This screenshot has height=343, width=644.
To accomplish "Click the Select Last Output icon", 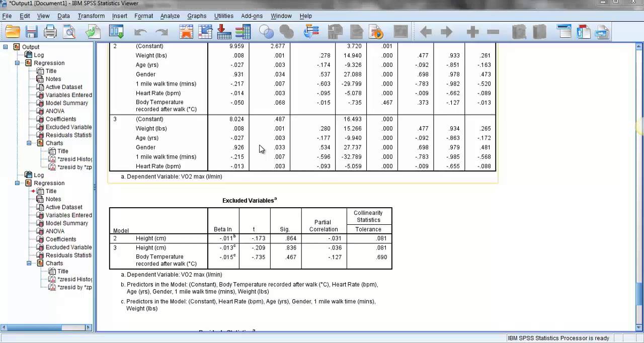I will point(311,32).
